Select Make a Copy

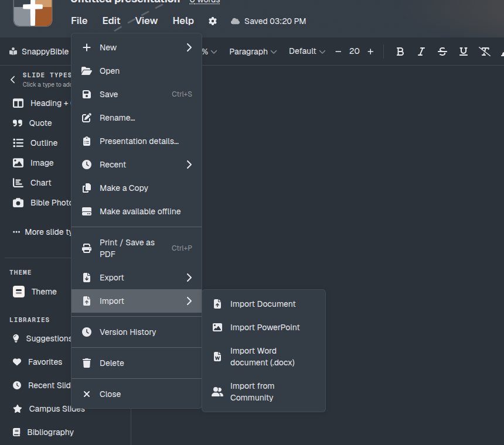[x=137, y=188]
